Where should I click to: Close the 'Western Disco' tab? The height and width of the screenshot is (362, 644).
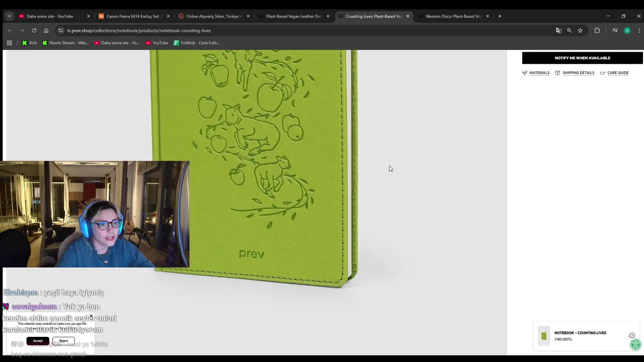pyautogui.click(x=488, y=16)
